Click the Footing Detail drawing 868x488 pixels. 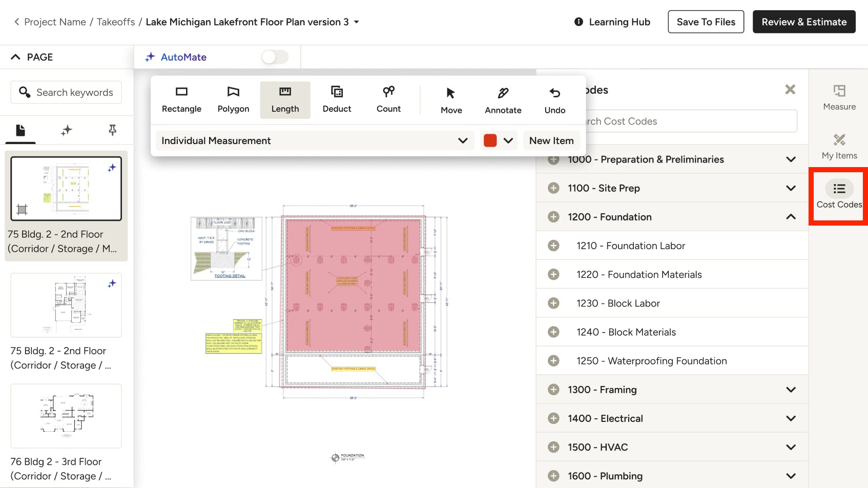pos(226,248)
